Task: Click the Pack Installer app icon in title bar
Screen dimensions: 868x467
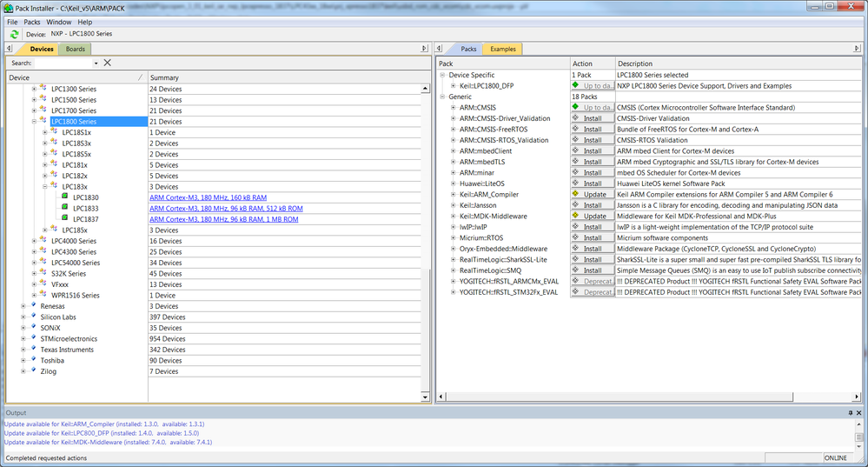Action: (9, 9)
